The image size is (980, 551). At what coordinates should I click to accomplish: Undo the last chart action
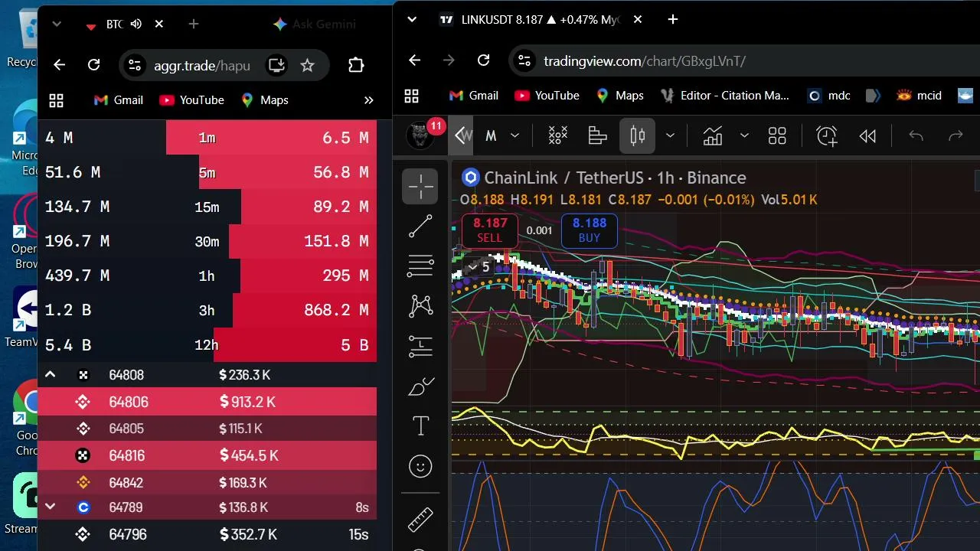click(916, 136)
